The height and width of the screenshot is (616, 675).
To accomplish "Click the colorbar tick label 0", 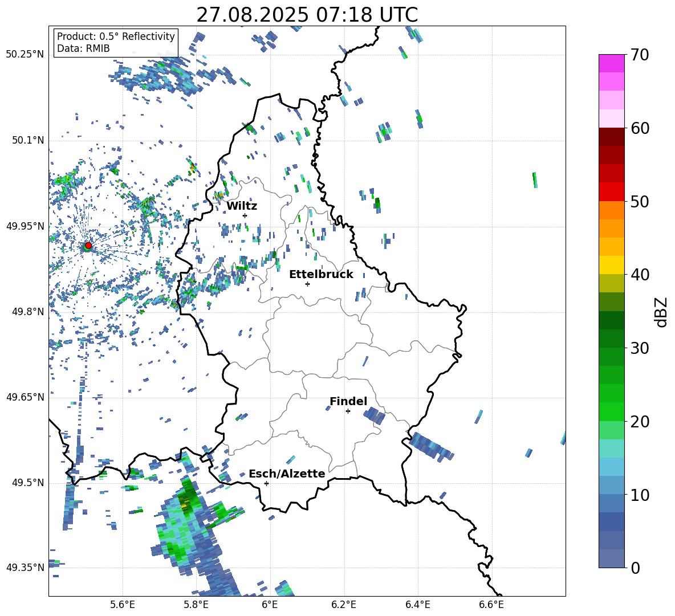I will click(635, 568).
